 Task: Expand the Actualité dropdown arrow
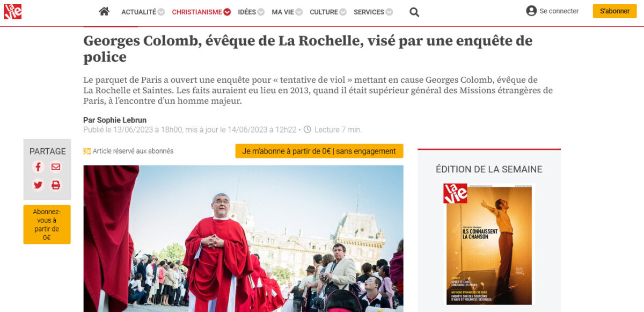pyautogui.click(x=161, y=12)
